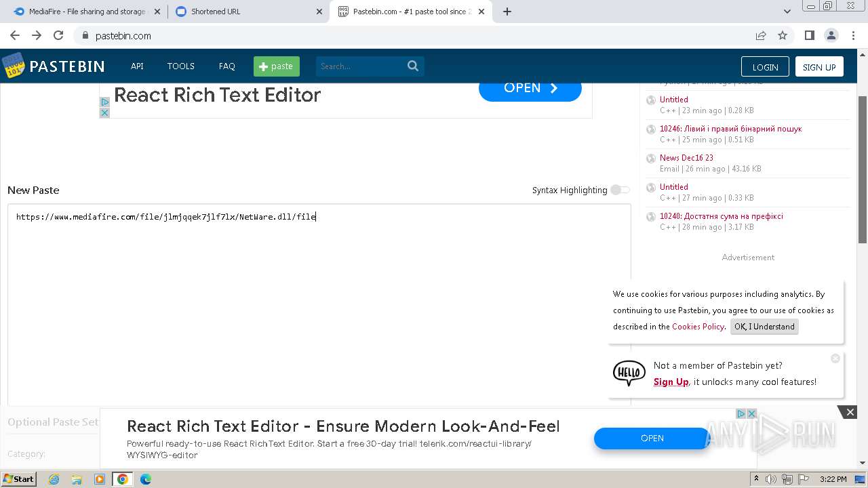Open the Cookies Policy link
The image size is (868, 488).
point(698,327)
